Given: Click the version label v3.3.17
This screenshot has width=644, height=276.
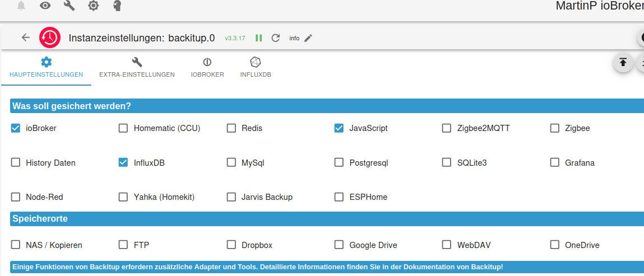Looking at the screenshot, I should click(235, 38).
